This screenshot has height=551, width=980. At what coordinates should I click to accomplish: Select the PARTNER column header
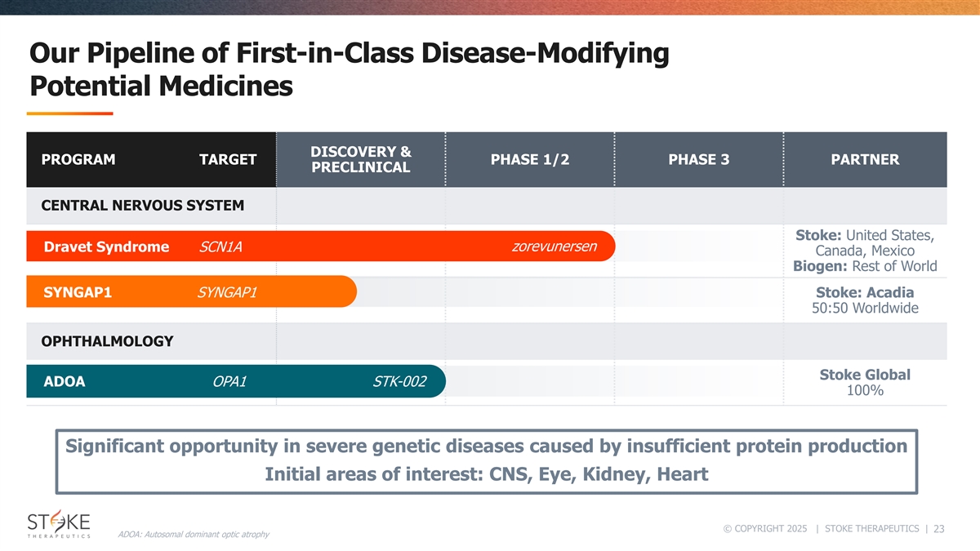click(x=865, y=160)
